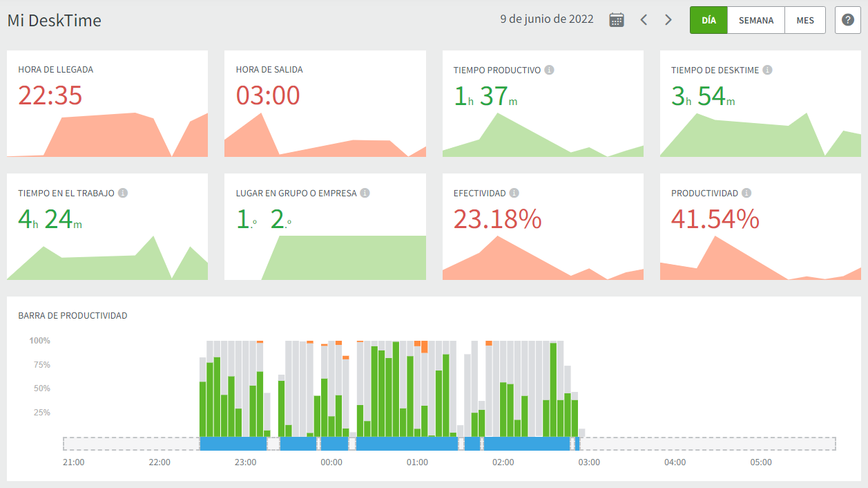Select the Hora de Llegada value 22:35
The width and height of the screenshot is (868, 488).
(x=50, y=95)
